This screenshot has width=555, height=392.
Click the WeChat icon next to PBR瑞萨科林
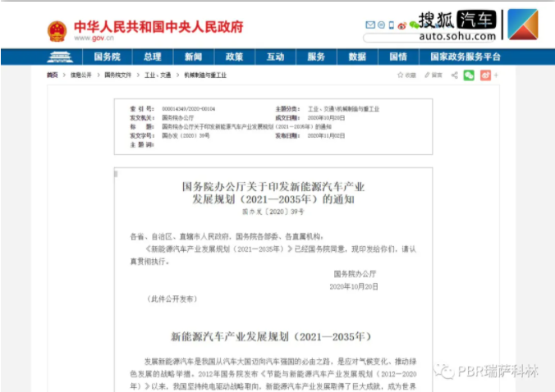coord(444,371)
